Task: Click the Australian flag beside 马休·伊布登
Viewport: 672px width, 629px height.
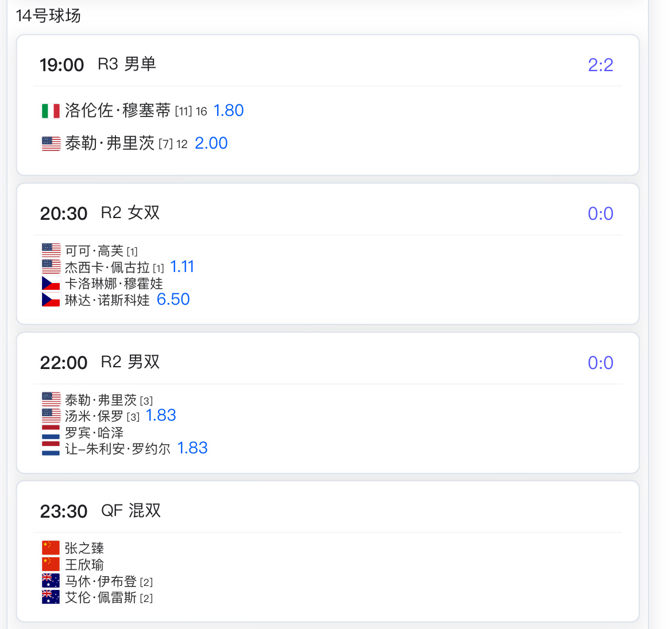Action: pyautogui.click(x=51, y=581)
